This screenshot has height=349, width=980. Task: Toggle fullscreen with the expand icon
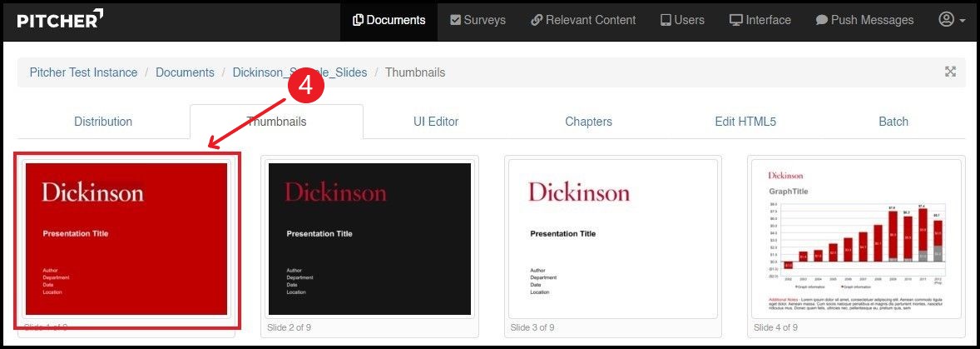(x=950, y=72)
